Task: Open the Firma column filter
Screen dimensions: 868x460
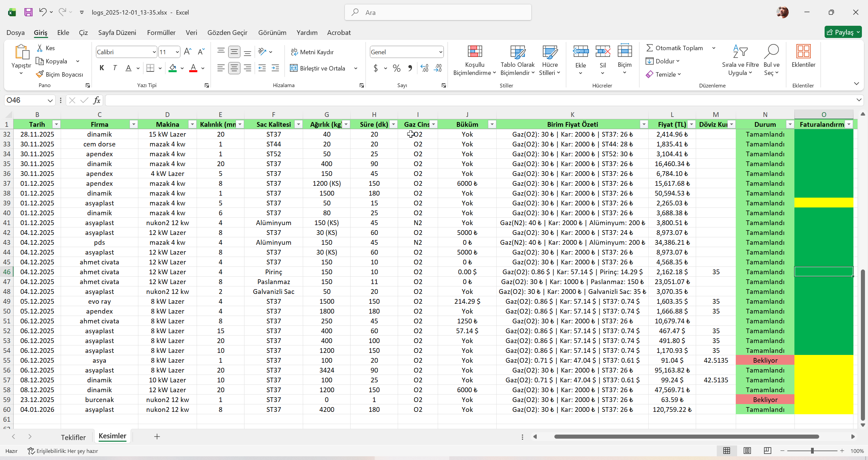Action: pyautogui.click(x=134, y=124)
